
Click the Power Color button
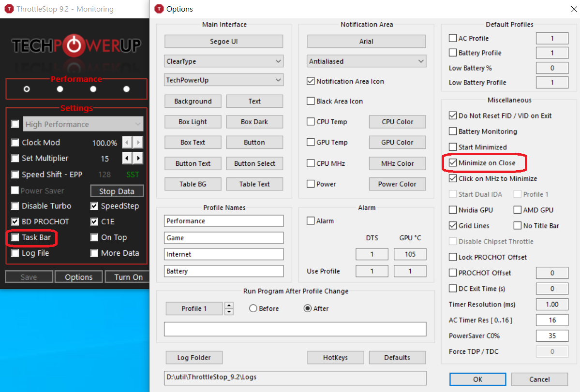point(397,184)
